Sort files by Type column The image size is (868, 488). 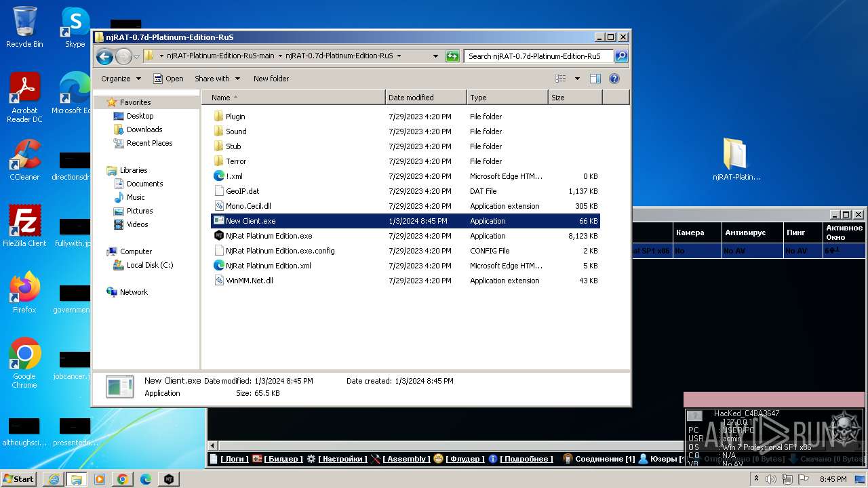[x=507, y=98]
